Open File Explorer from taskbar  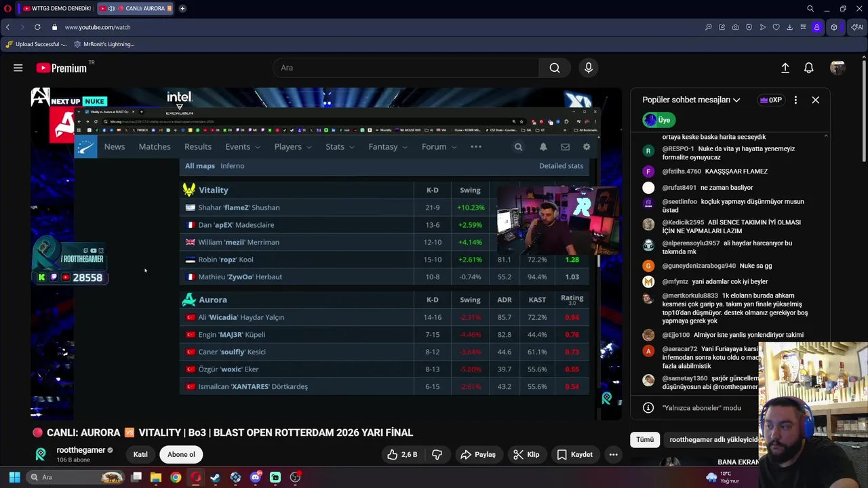(x=156, y=477)
